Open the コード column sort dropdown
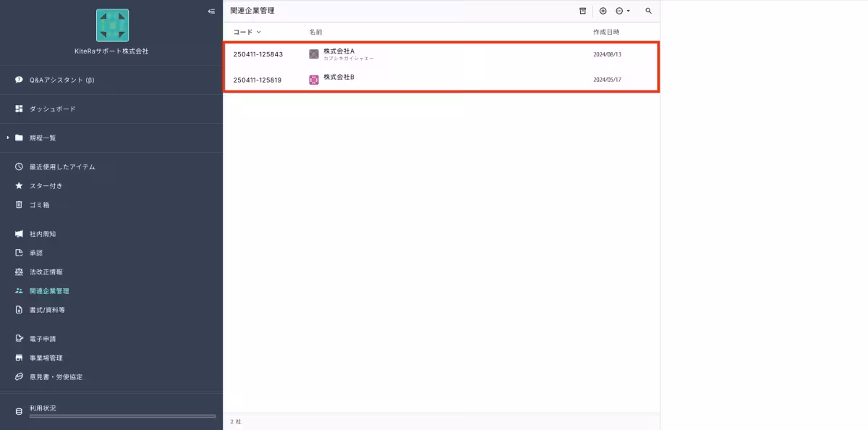The height and width of the screenshot is (430, 868). (258, 32)
